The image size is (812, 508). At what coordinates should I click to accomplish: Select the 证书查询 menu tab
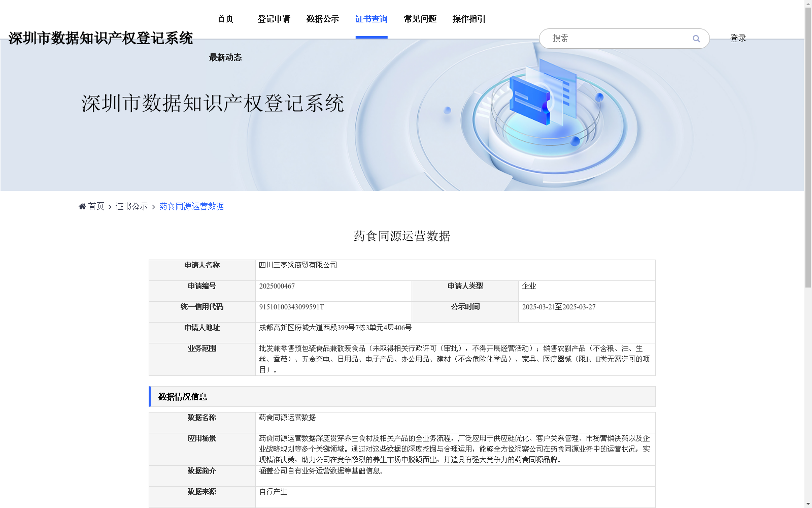coord(371,19)
